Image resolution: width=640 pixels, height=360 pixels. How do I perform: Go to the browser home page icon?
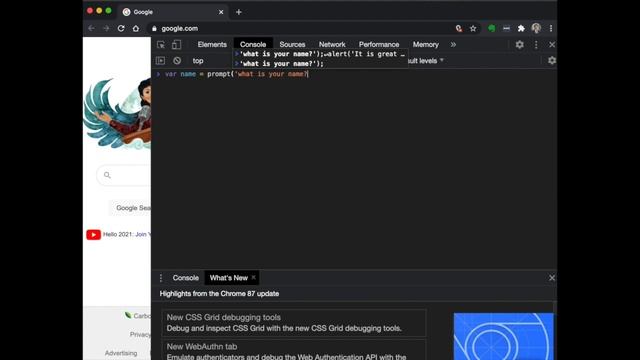[136, 28]
